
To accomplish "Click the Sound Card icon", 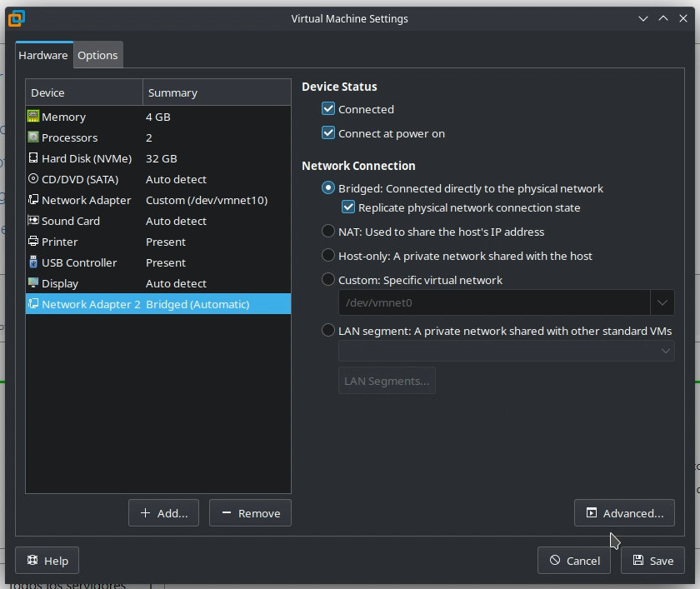I will tap(33, 221).
